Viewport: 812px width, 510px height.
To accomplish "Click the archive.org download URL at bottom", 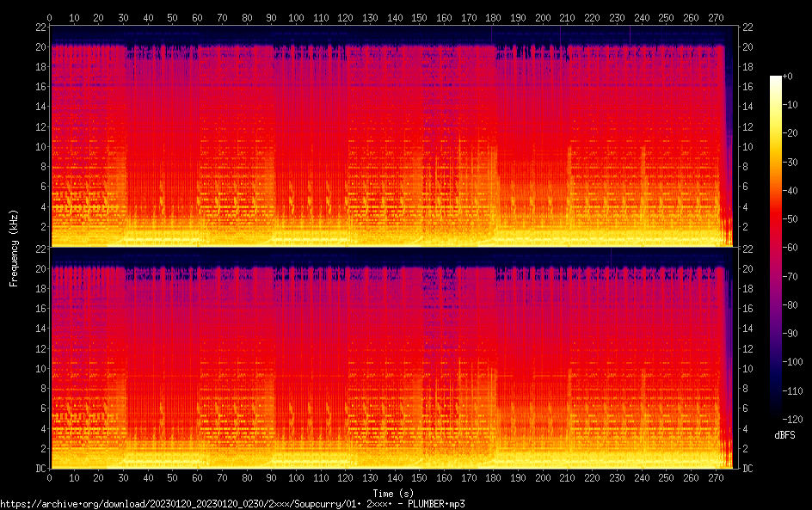I will pos(232,504).
